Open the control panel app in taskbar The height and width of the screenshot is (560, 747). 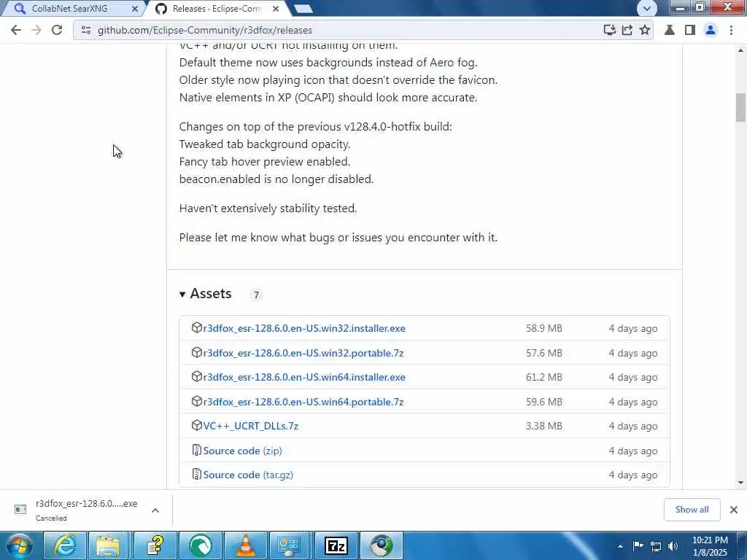[x=290, y=545]
